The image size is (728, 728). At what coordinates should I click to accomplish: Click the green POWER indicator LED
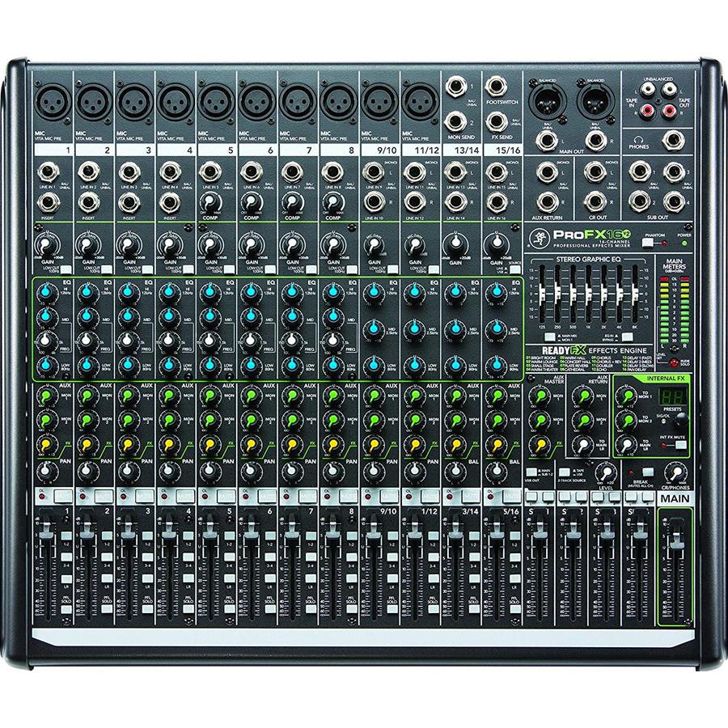684,243
